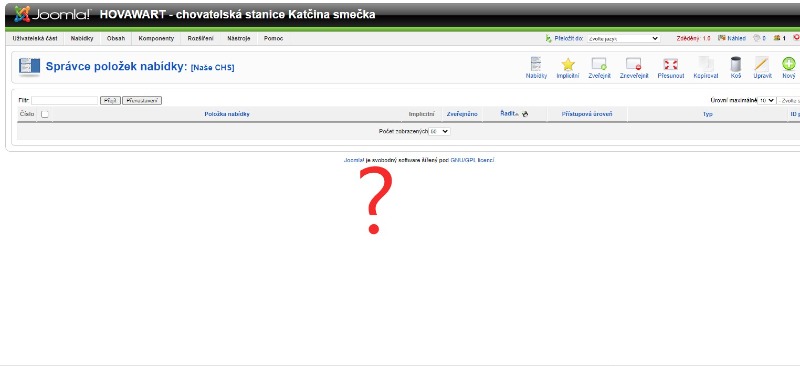Publish selection using Zveřejnit icon

point(599,68)
